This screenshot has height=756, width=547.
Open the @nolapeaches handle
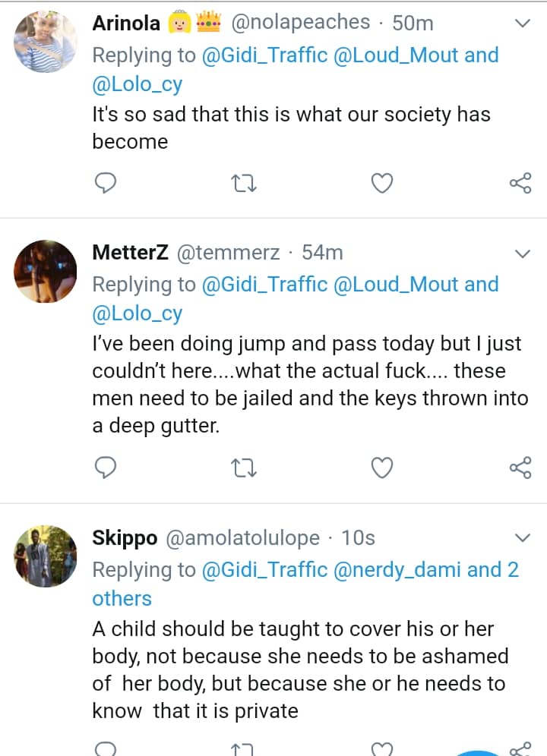point(299,24)
